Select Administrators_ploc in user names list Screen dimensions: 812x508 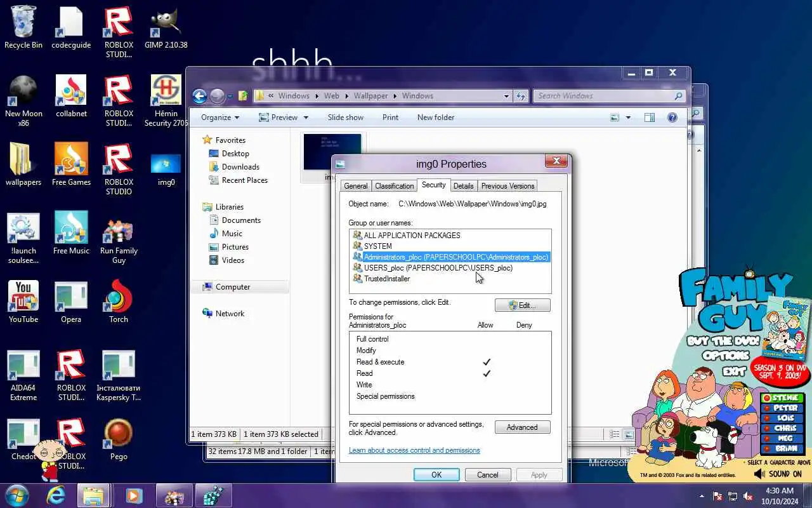(x=450, y=257)
